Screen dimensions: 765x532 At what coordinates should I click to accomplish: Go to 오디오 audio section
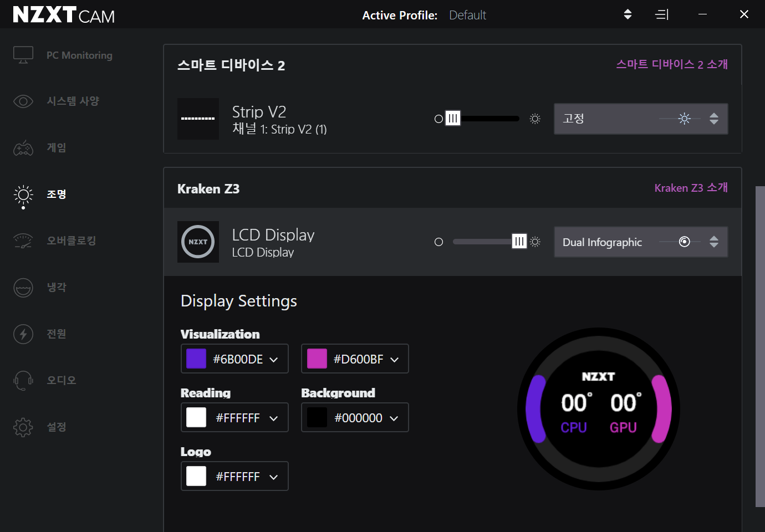(x=62, y=381)
